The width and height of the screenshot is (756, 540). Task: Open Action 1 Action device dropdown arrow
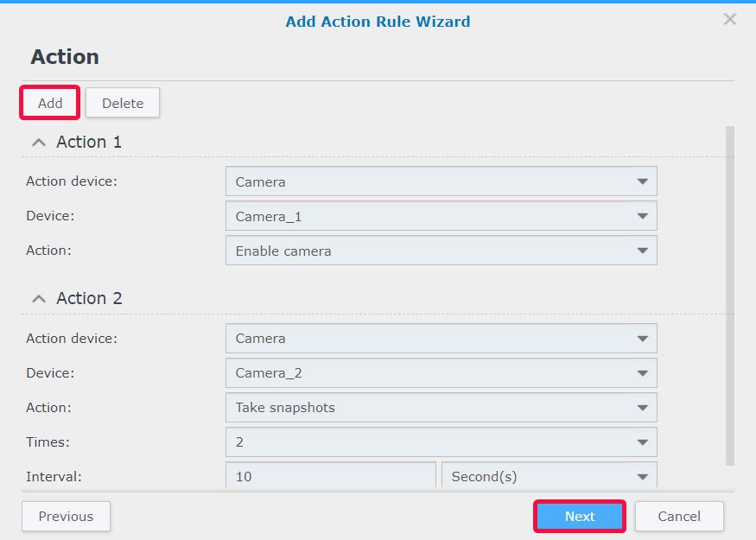[x=642, y=181]
